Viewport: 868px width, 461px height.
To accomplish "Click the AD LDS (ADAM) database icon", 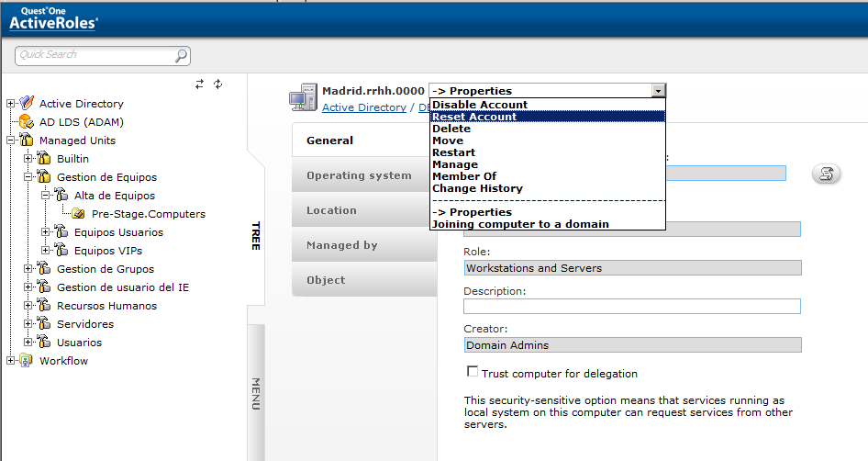I will tap(26, 121).
